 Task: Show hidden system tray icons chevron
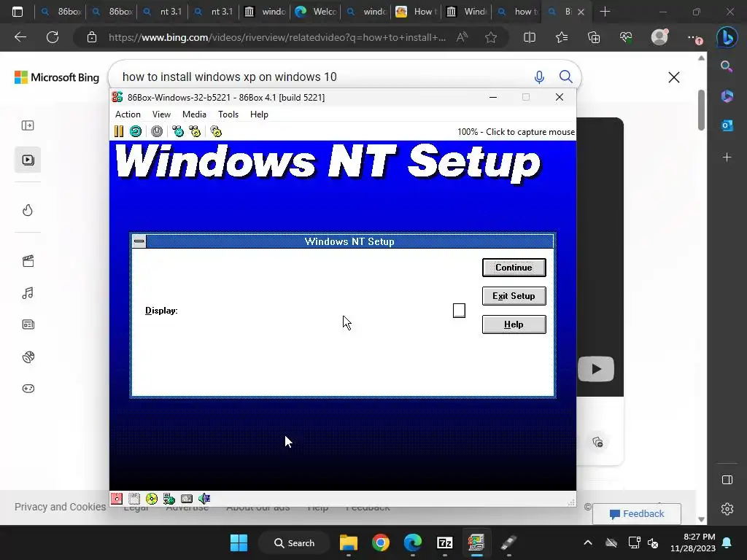tap(588, 542)
